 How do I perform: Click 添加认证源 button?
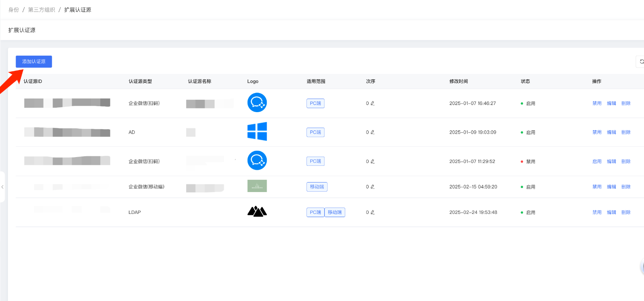34,62
